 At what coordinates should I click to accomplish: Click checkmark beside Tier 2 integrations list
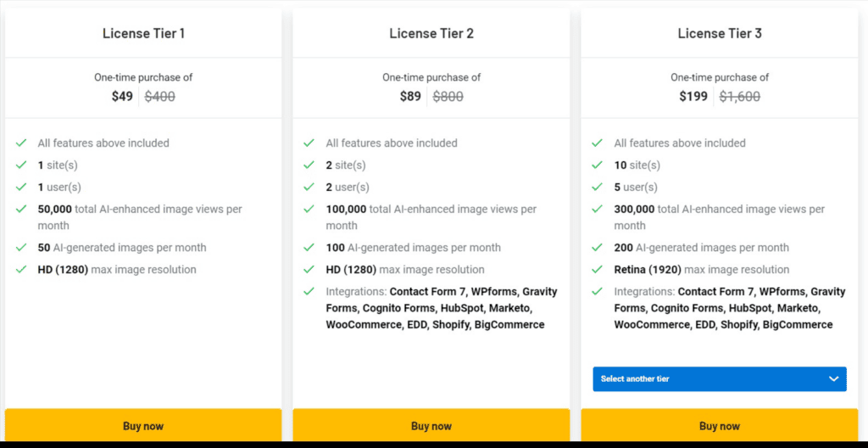click(x=309, y=292)
